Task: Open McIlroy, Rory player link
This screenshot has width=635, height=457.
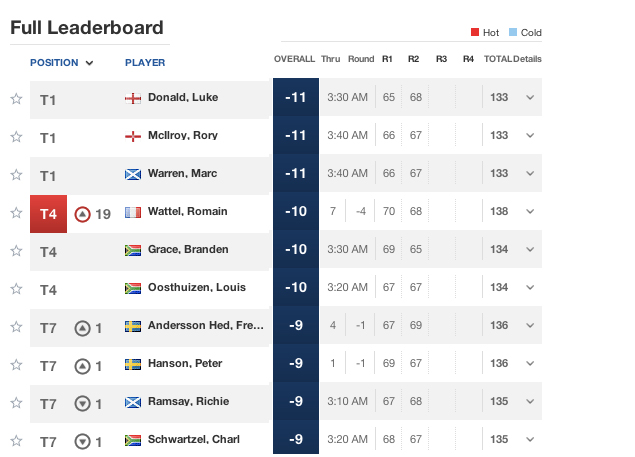Action: [x=183, y=136]
